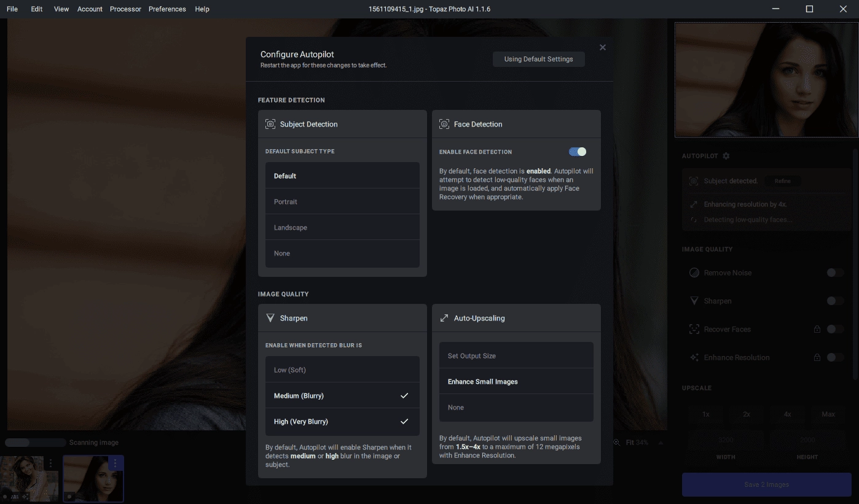Uncheck High (Very Blurry) sharpen option
Viewport: 859px width, 504px height.
342,421
